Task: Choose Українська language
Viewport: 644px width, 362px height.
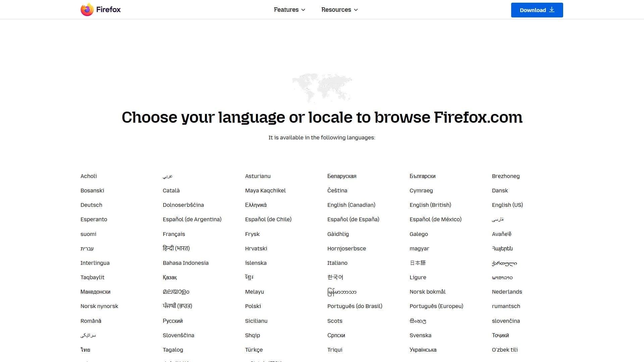Action: [423, 350]
